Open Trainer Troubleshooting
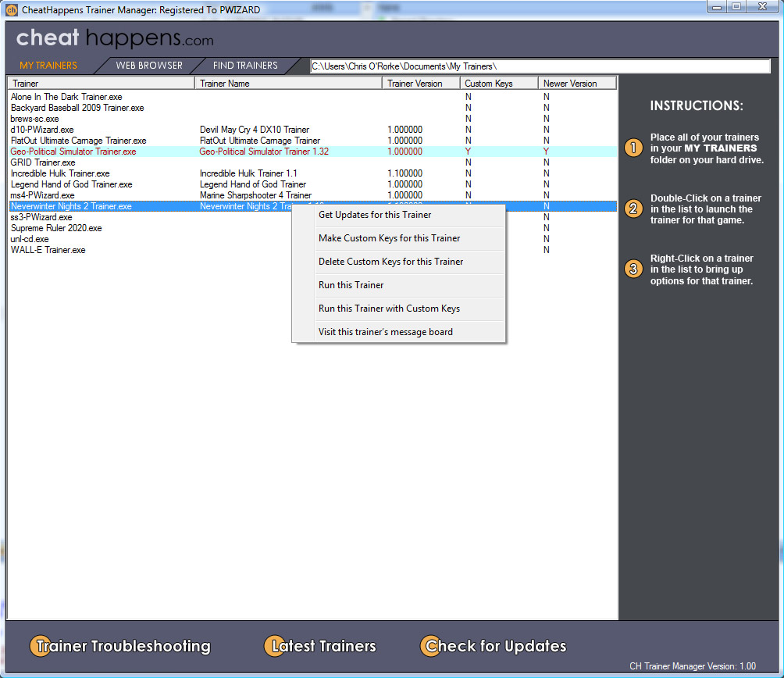The width and height of the screenshot is (784, 678). coord(120,646)
